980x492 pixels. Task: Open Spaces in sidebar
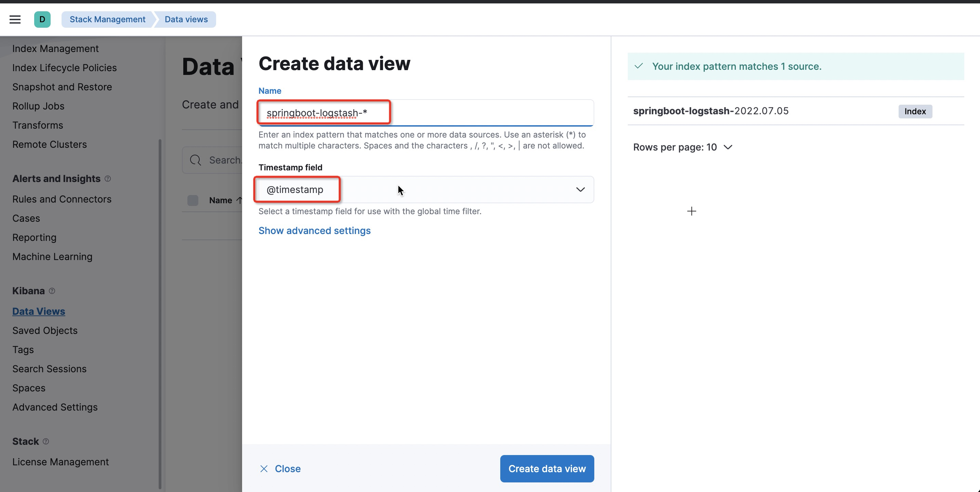(29, 388)
